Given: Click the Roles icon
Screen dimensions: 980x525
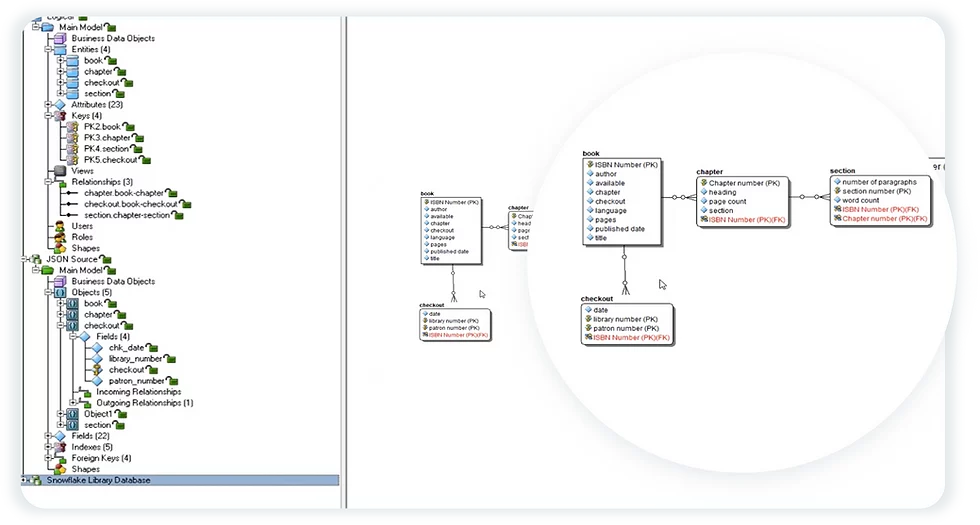Looking at the screenshot, I should pyautogui.click(x=60, y=237).
